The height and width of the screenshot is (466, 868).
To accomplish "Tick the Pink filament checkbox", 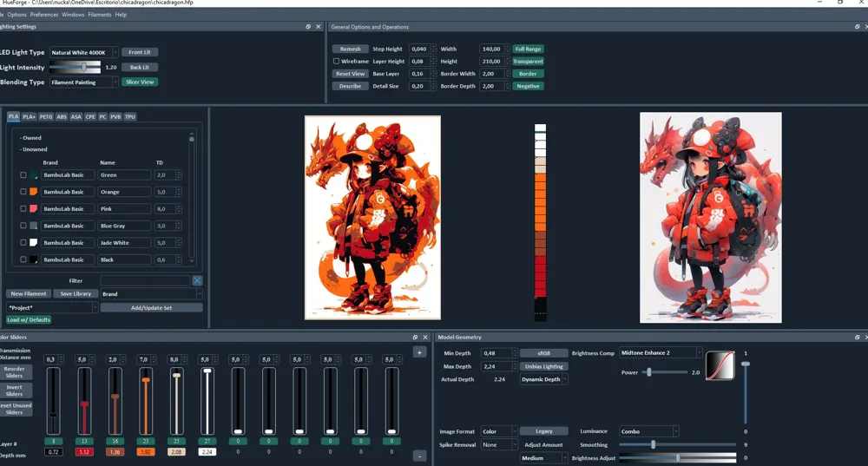I will (23, 208).
